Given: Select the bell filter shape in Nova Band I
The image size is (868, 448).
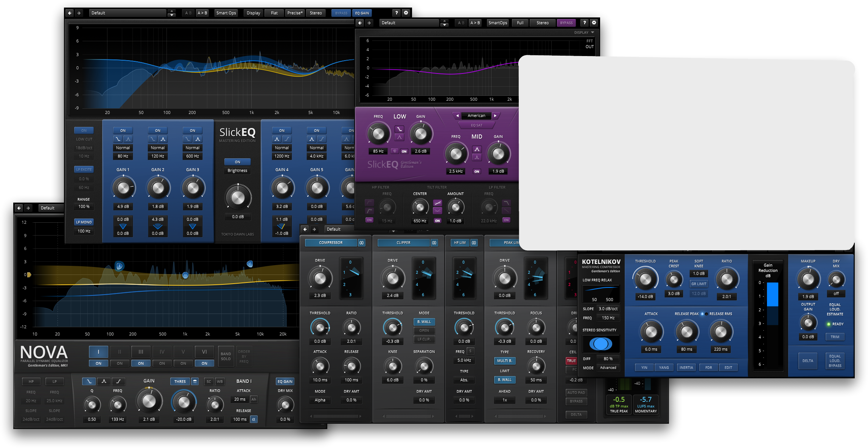Looking at the screenshot, I should tap(104, 381).
